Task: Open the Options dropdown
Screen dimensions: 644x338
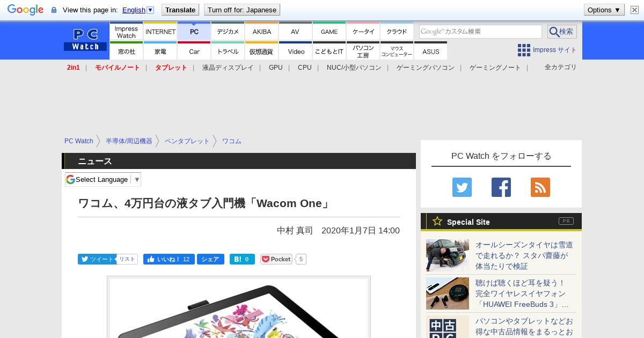Action: pos(604,10)
